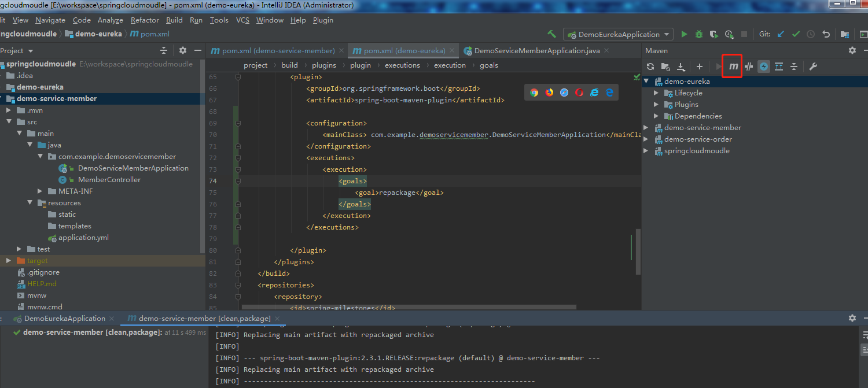
Task: Open the Refactor menu
Action: pos(145,20)
